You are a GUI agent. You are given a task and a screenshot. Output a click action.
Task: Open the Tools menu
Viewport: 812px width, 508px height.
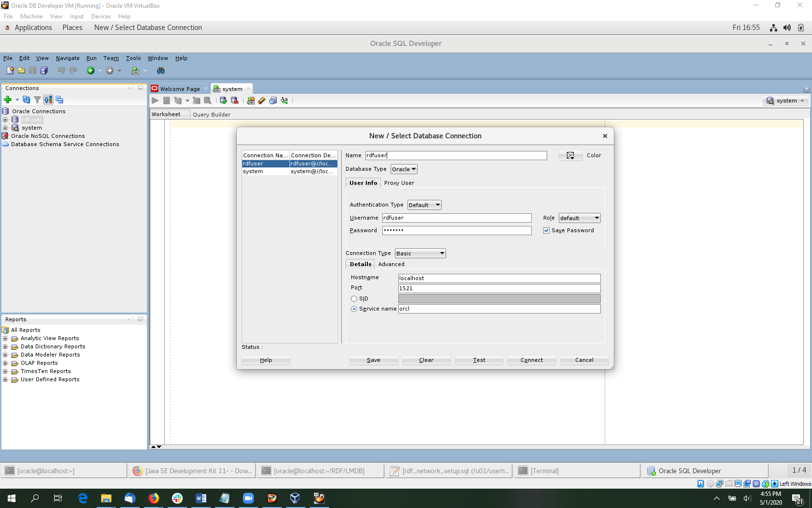(133, 58)
